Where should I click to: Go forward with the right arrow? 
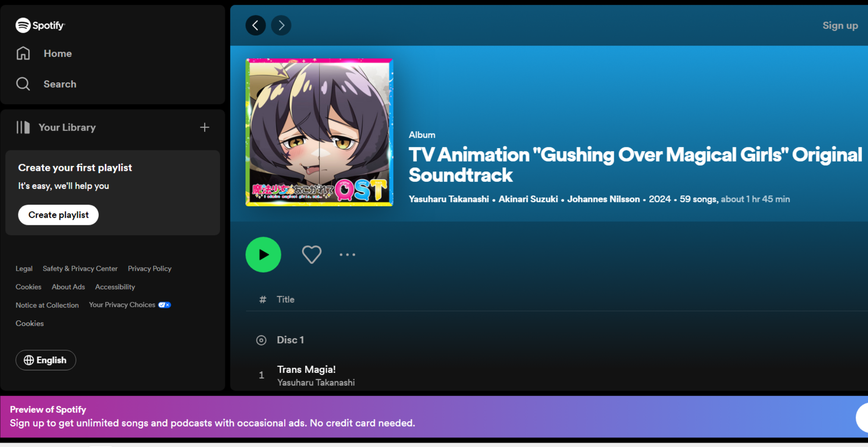pos(281,25)
